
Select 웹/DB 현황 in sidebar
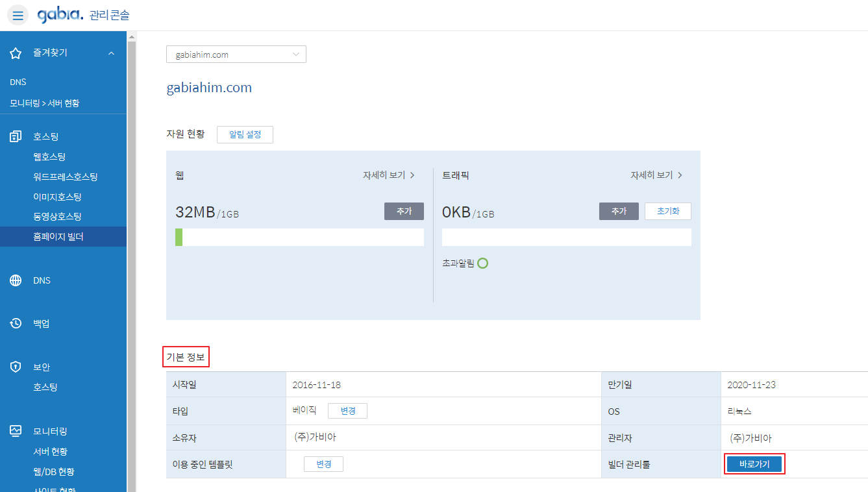(53, 471)
